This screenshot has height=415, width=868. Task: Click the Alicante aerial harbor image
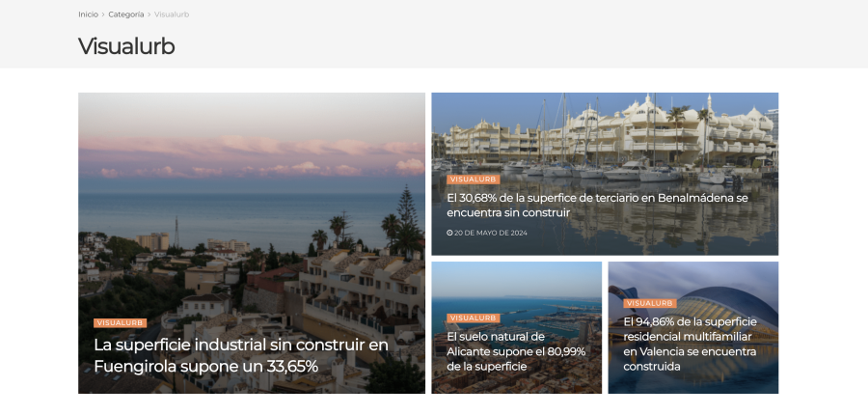[517, 289]
